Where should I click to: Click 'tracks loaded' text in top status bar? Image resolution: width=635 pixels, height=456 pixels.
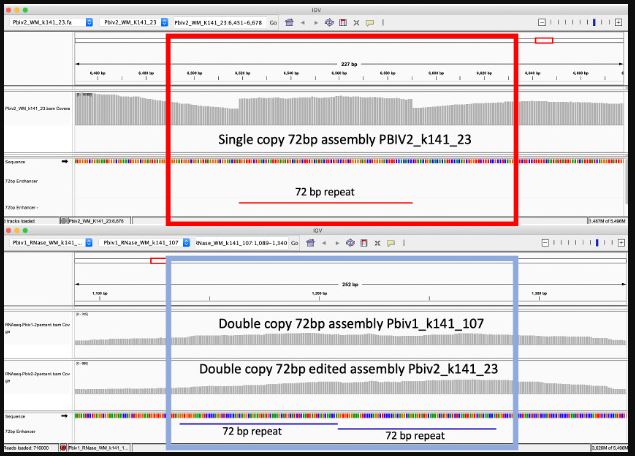coord(20,221)
